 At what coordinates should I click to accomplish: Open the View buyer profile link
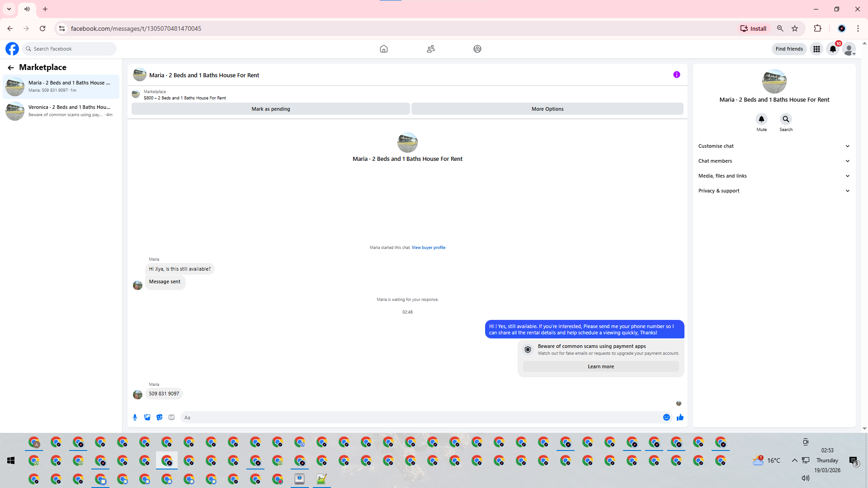[x=428, y=248]
